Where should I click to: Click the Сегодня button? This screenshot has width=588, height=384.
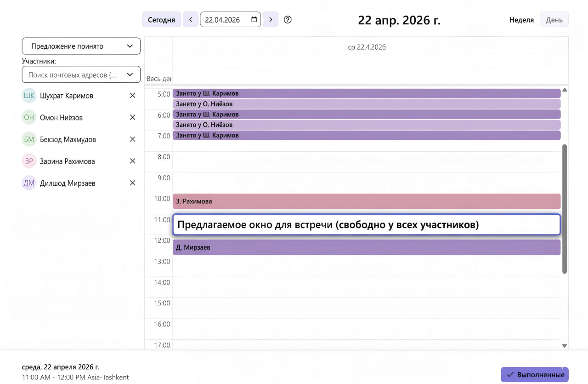162,20
